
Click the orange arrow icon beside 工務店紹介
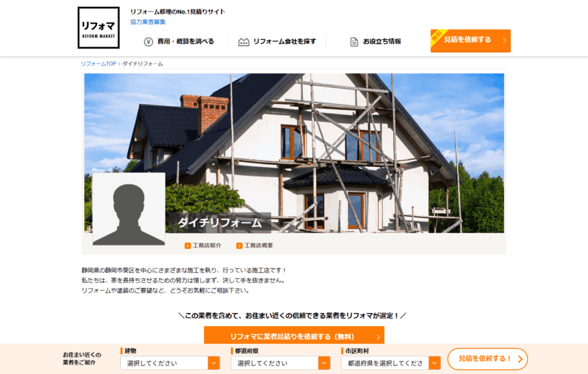tap(187, 245)
